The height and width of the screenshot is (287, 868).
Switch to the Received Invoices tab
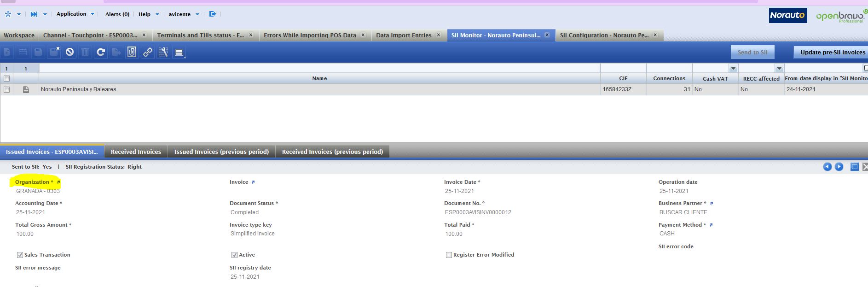click(136, 152)
